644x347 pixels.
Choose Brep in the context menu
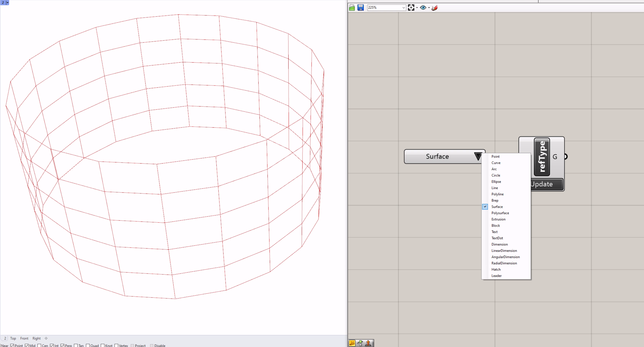tap(495, 200)
